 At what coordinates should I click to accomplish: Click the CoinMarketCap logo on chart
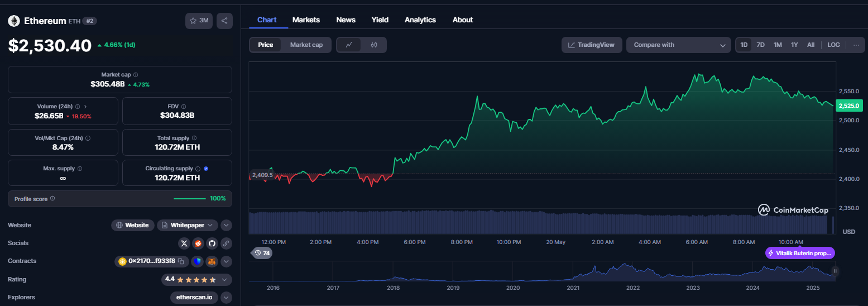point(793,210)
